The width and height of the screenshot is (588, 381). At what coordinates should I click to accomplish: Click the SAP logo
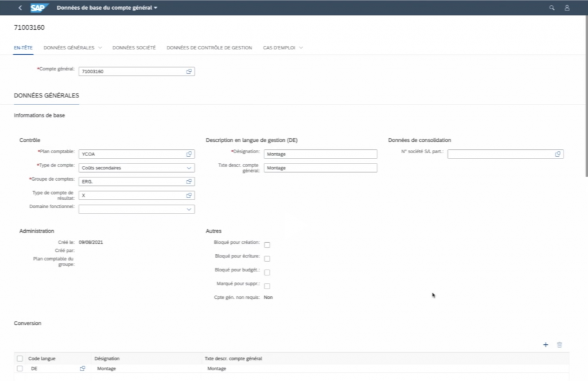[x=40, y=8]
